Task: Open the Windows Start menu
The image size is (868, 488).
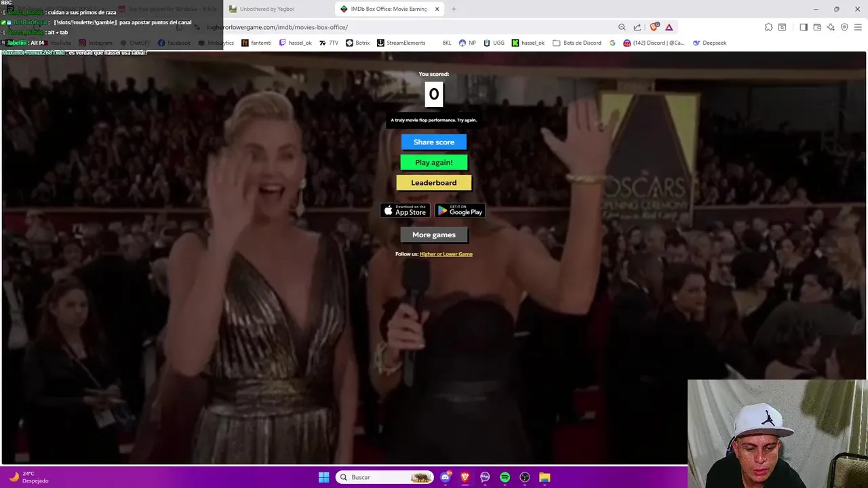Action: (324, 477)
